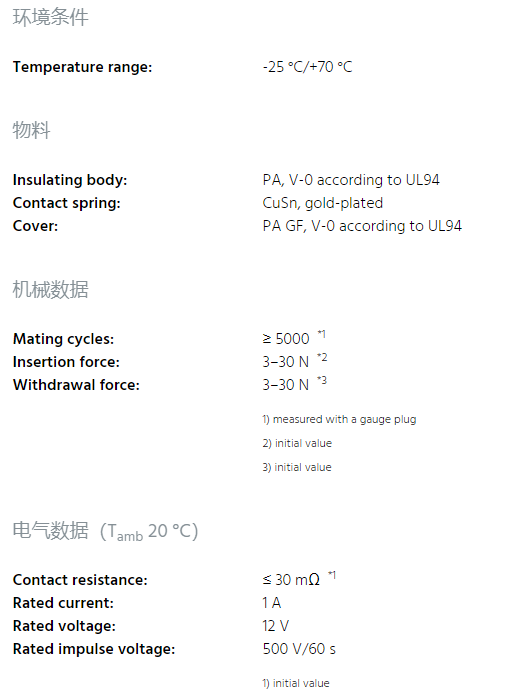
Task: Click the ≤ 30 mΩ value
Action: click(x=291, y=580)
